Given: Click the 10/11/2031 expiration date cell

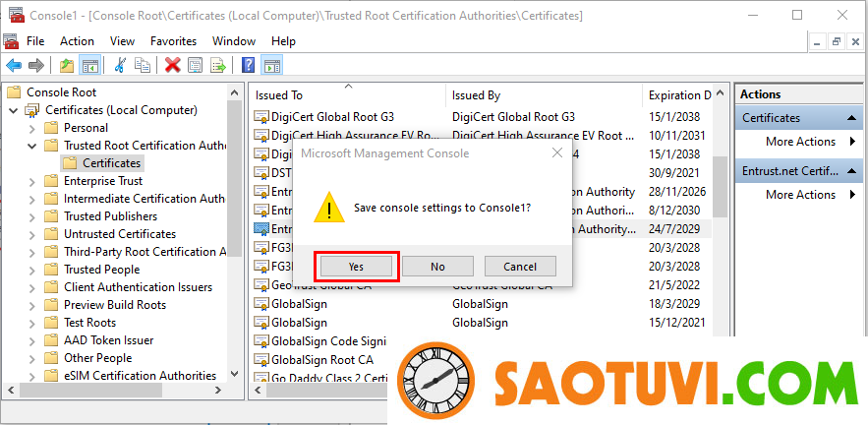Looking at the screenshot, I should pos(677,136).
